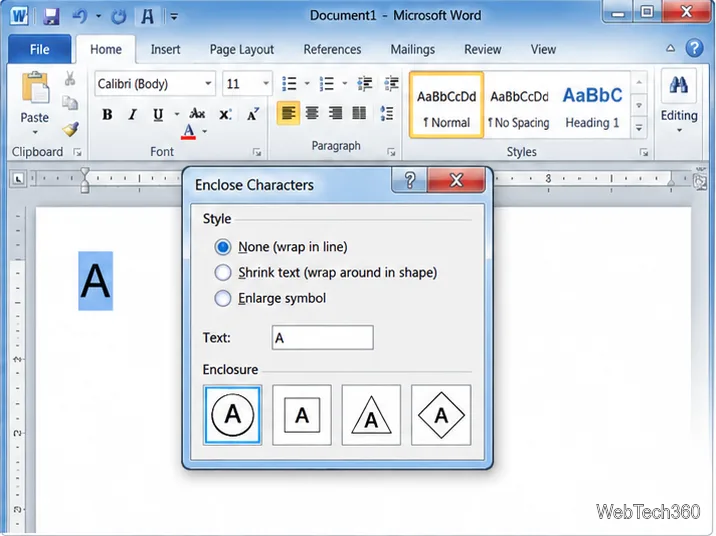Open Line and Paragraph Spacing
This screenshot has width=716, height=536.
click(x=387, y=113)
